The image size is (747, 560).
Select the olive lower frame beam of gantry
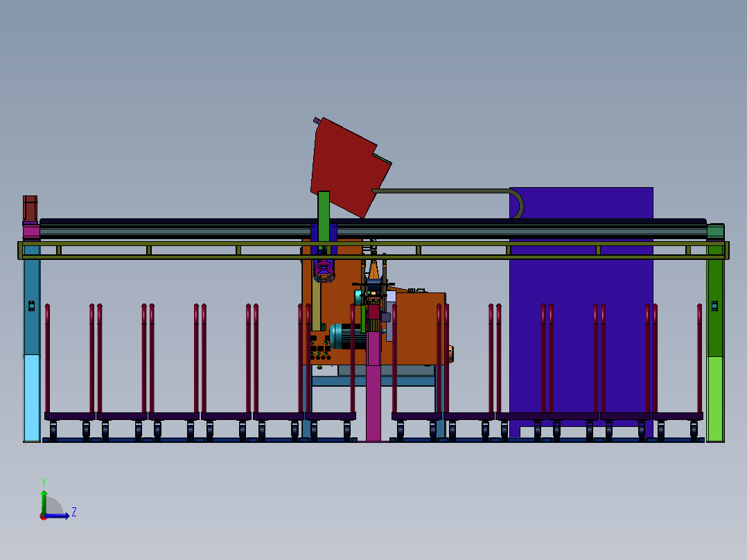click(373, 257)
